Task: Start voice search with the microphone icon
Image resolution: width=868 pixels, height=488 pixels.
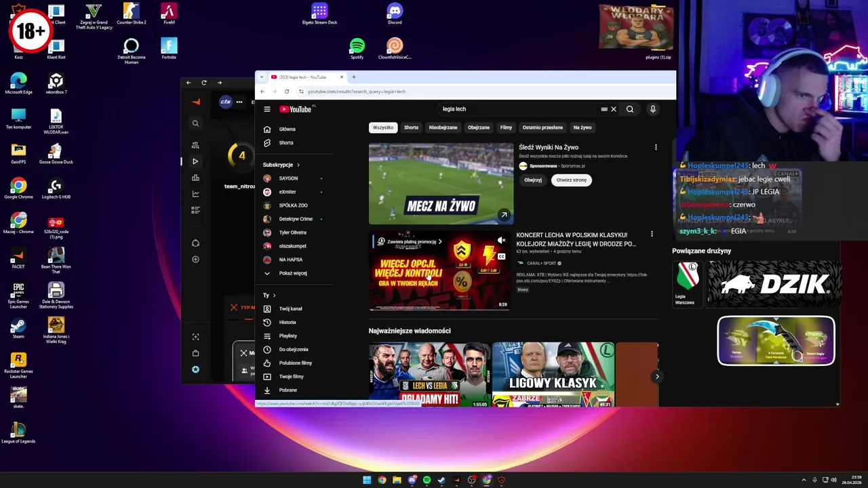Action: (653, 109)
